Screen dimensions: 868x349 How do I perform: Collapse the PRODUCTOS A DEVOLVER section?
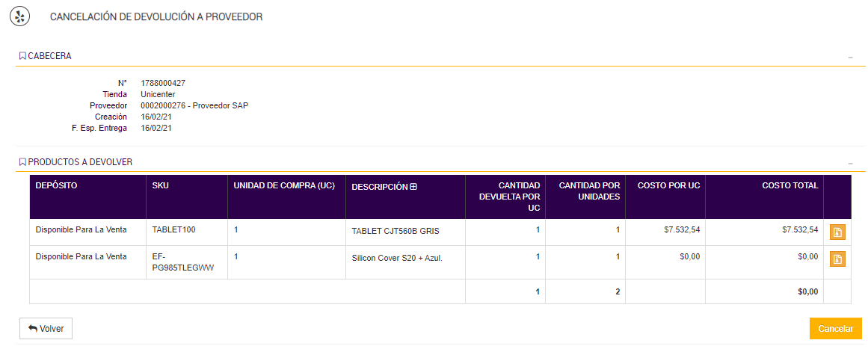click(x=850, y=163)
